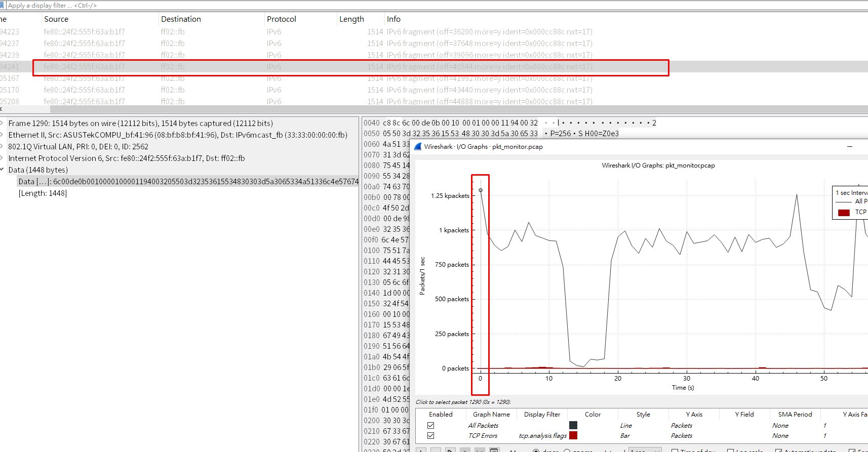Expand Internet Protocol Version 6 details
Viewport: 868px width, 452px height.
coord(3,158)
